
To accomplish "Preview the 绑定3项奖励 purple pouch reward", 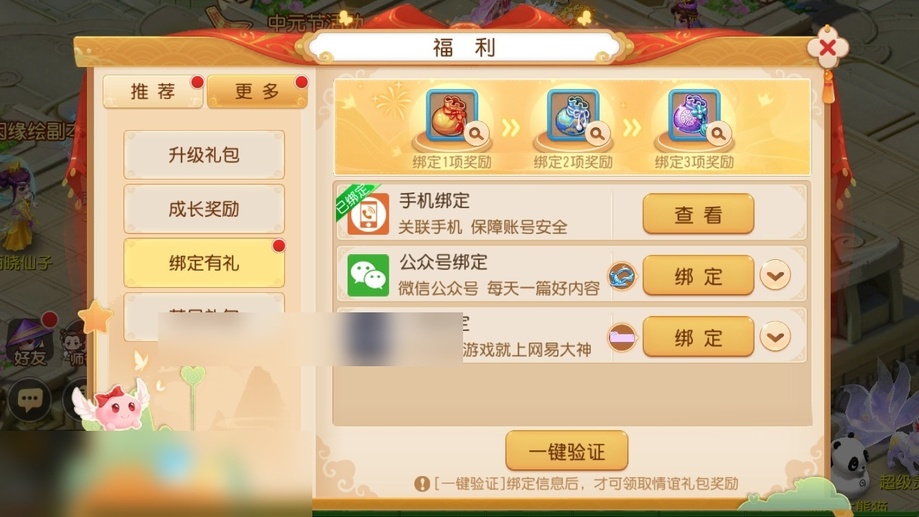I will tap(695, 116).
